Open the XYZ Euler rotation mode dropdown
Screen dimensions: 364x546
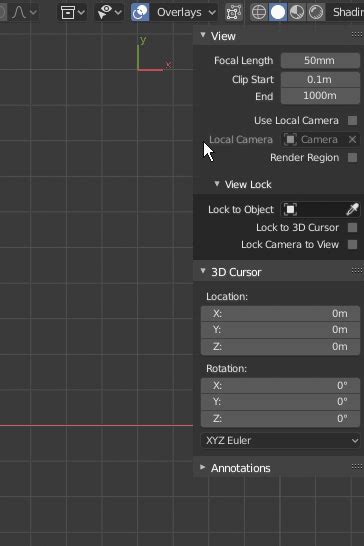(x=280, y=440)
